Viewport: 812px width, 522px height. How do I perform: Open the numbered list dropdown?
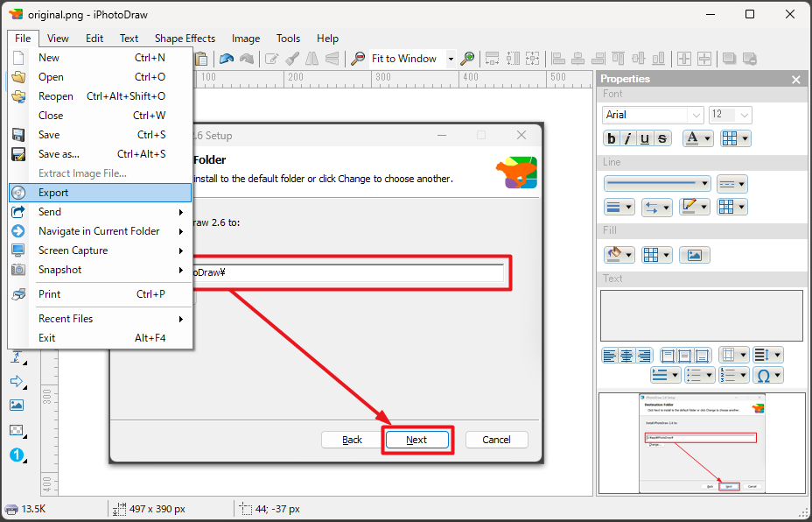(734, 376)
